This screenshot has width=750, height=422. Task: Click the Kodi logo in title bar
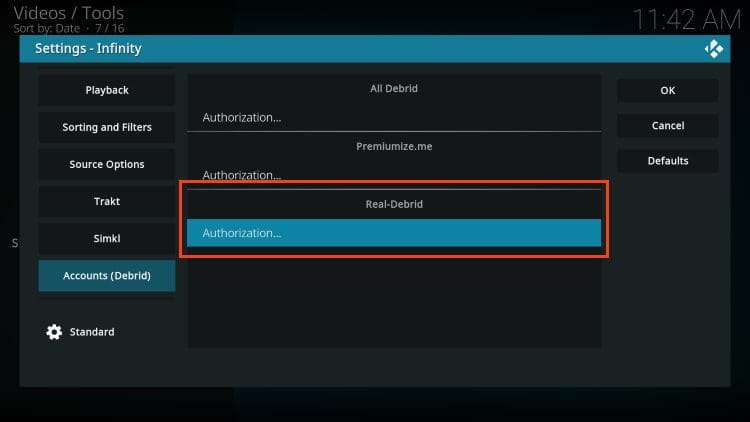pyautogui.click(x=713, y=49)
